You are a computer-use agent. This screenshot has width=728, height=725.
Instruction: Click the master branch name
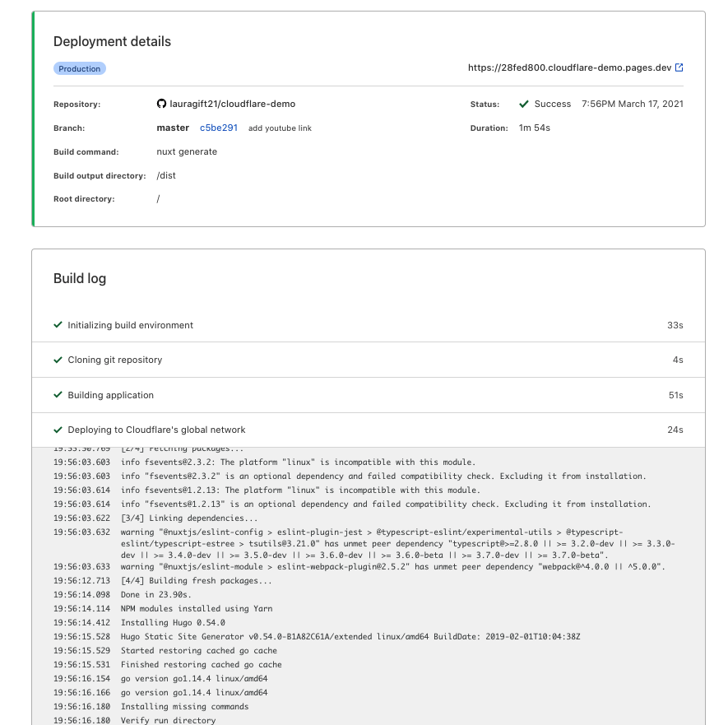point(173,128)
